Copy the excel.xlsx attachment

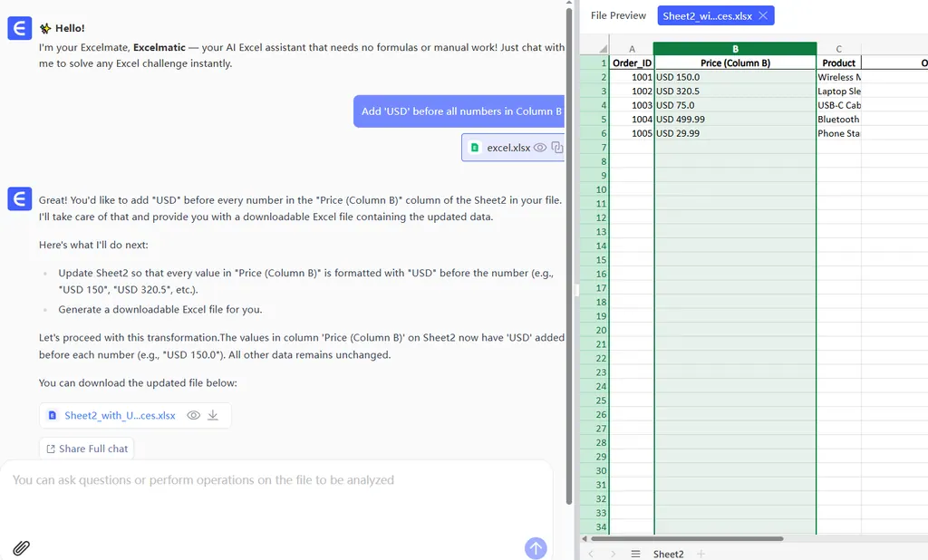pos(557,148)
